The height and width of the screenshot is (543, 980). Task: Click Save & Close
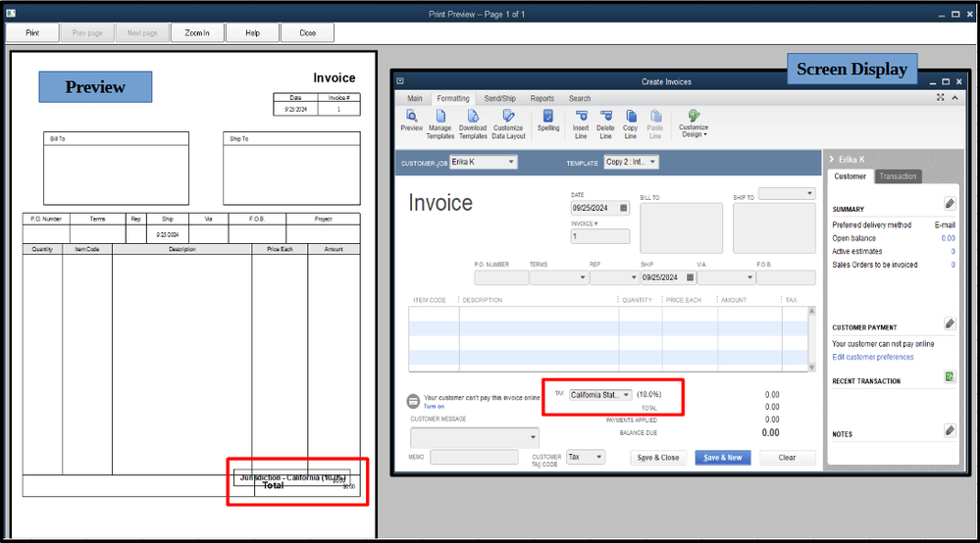(x=658, y=458)
